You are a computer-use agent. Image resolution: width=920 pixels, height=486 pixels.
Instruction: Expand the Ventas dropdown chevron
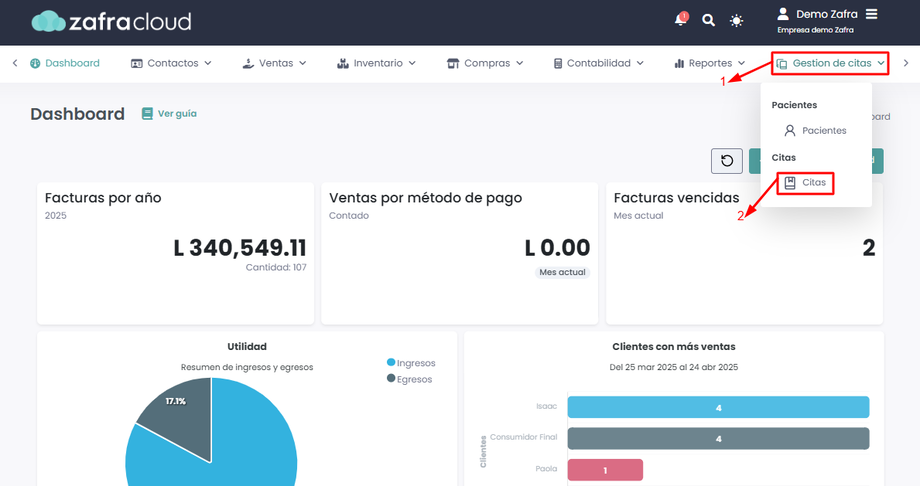[x=303, y=63]
